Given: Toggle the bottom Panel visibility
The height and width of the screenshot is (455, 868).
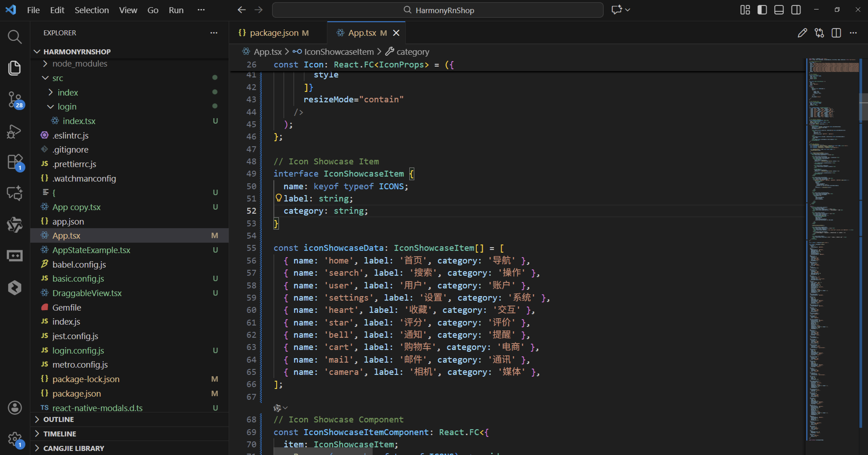Looking at the screenshot, I should pos(779,10).
